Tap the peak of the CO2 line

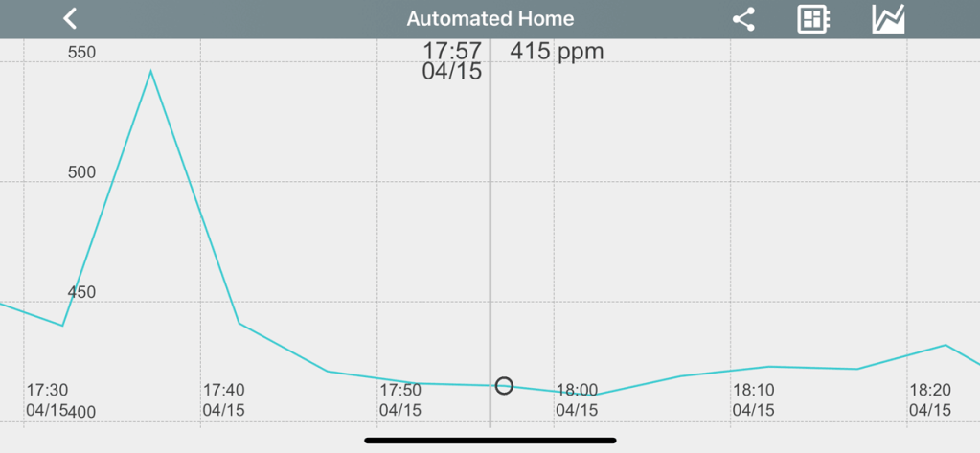click(150, 71)
